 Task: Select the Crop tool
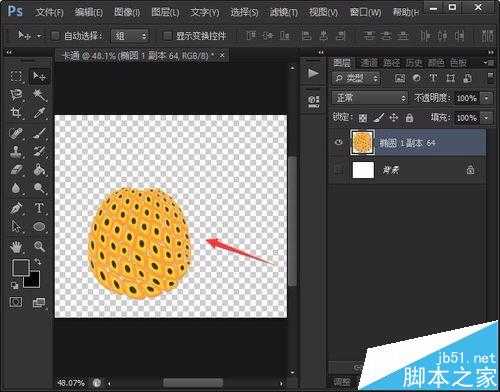pyautogui.click(x=16, y=113)
